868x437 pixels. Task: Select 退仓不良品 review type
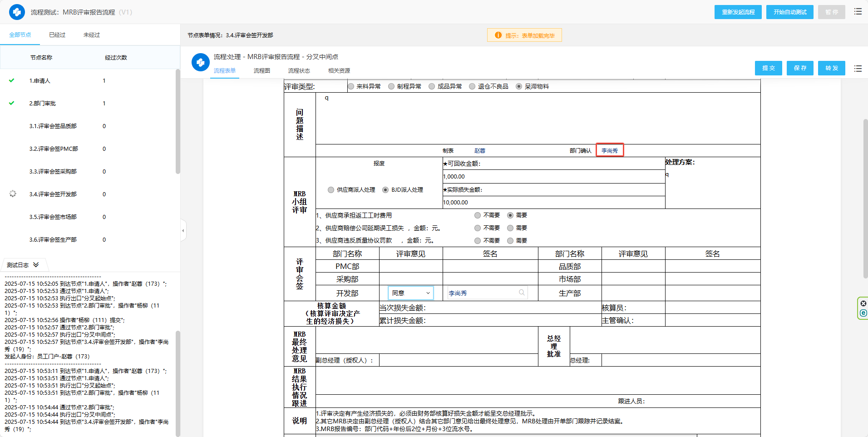pos(472,86)
